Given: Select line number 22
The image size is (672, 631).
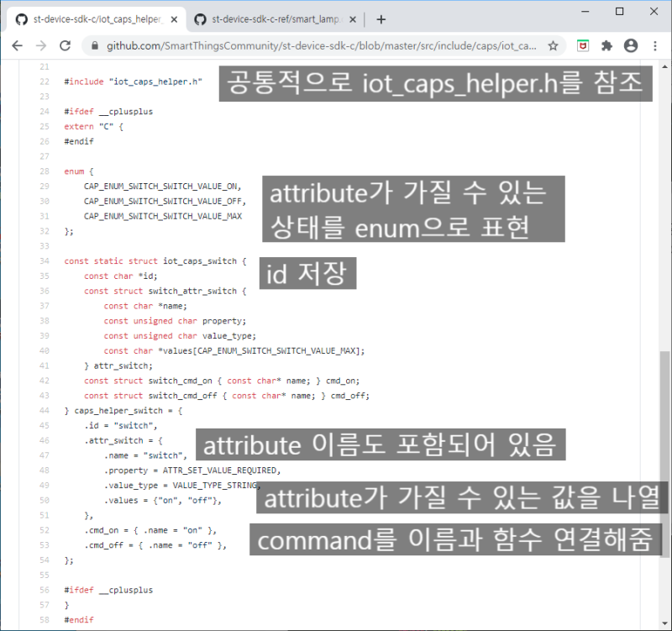Looking at the screenshot, I should [x=45, y=82].
